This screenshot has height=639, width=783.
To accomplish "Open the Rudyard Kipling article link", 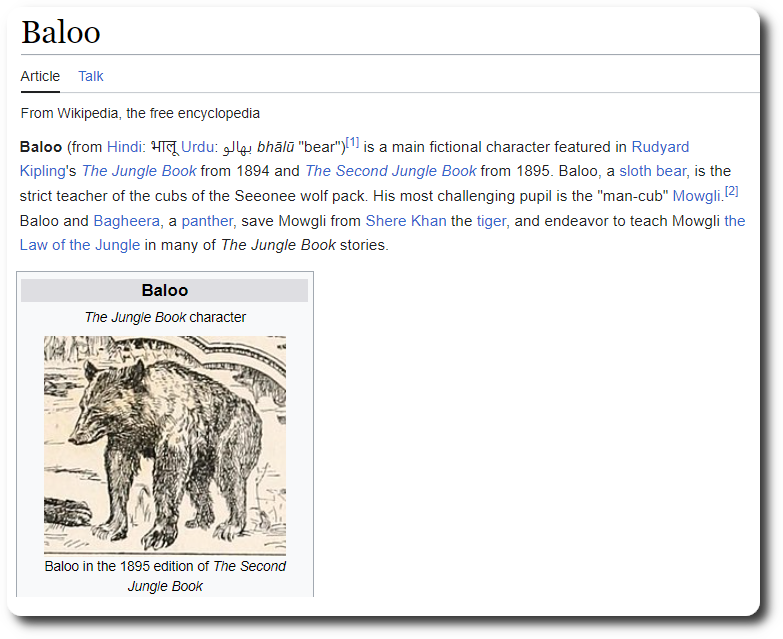I will [x=659, y=147].
